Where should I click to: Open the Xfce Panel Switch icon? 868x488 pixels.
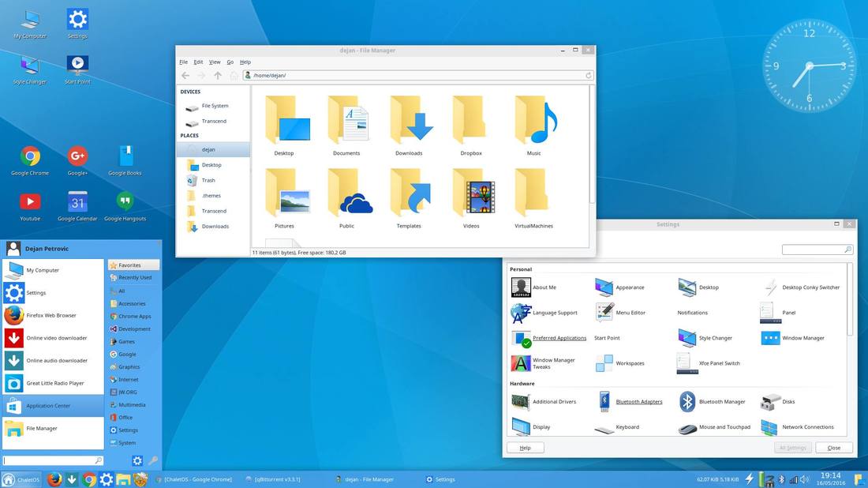coord(687,362)
